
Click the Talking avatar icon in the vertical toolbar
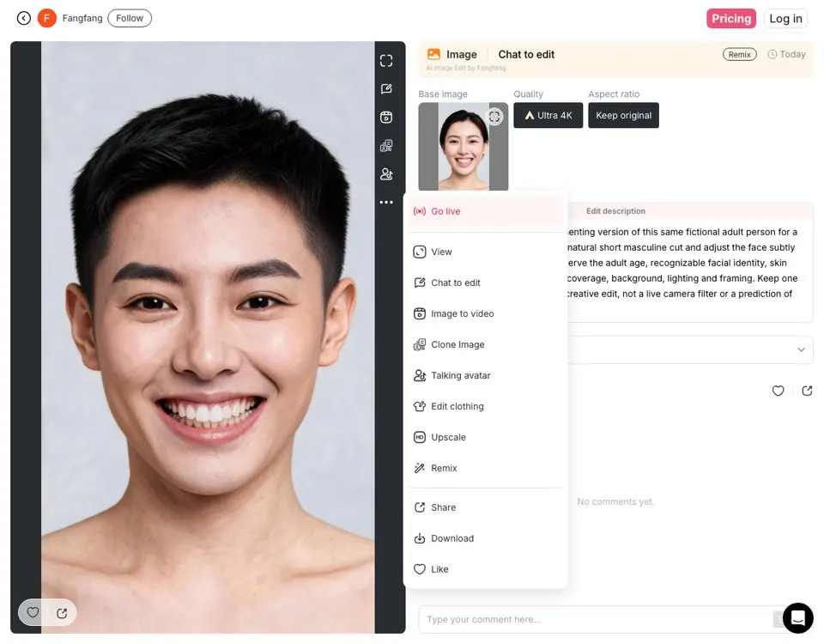pyautogui.click(x=386, y=174)
